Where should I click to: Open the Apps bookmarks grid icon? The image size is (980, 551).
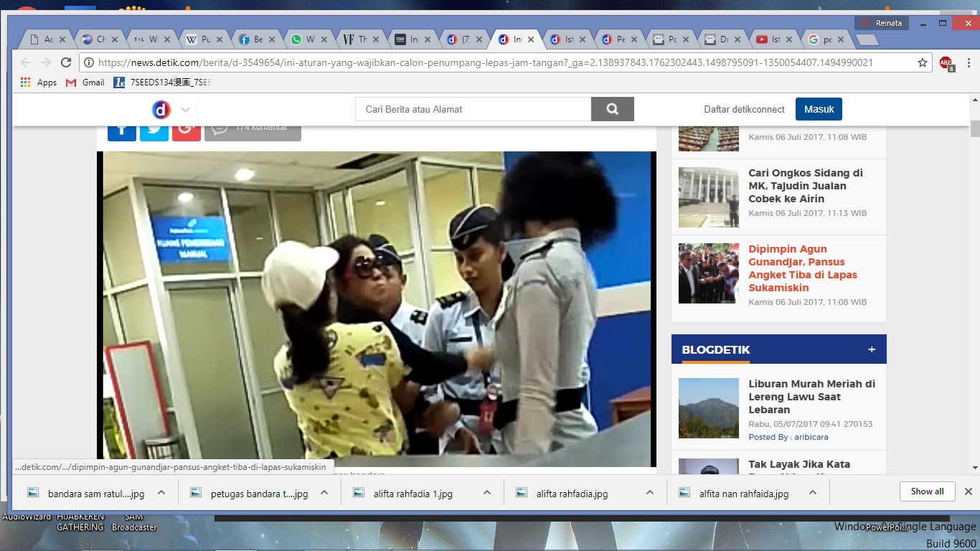pyautogui.click(x=26, y=83)
